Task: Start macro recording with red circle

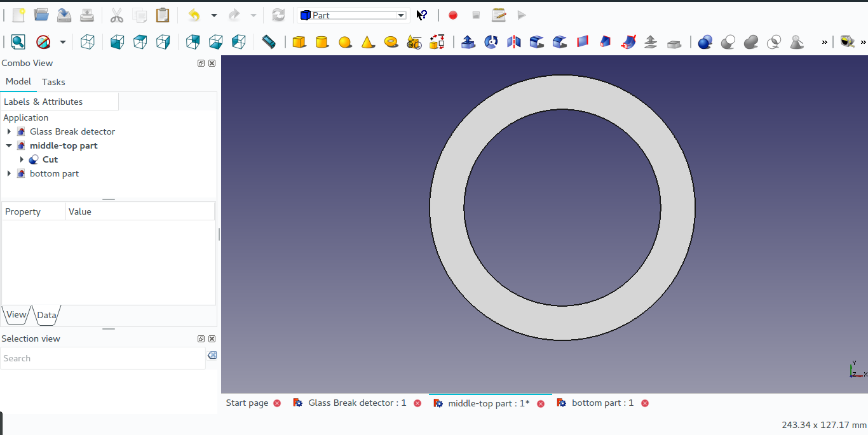Action: click(x=453, y=15)
